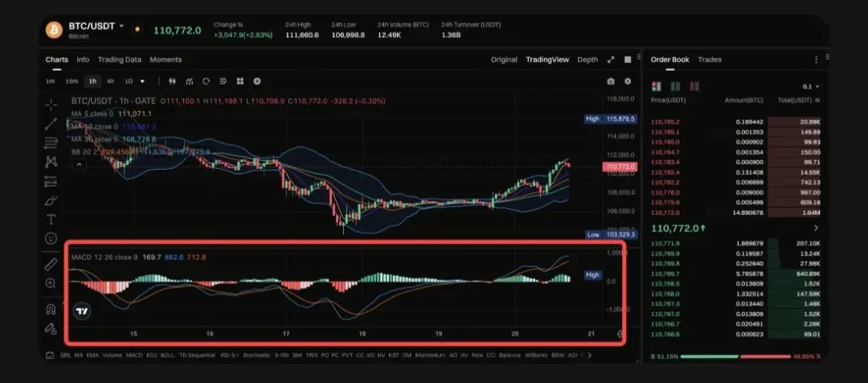Screen dimensions: 868x383
Task: Take a chart snapshot with camera icon
Action: click(611, 81)
